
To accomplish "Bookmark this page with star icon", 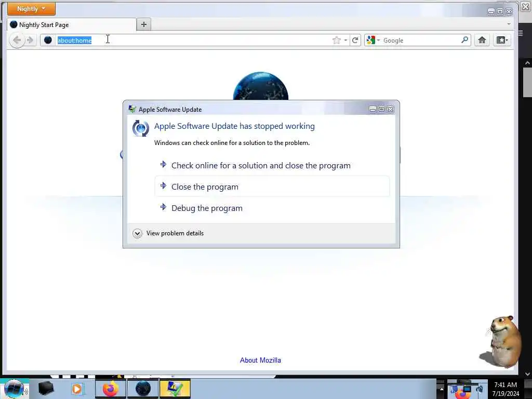I will 336,41.
